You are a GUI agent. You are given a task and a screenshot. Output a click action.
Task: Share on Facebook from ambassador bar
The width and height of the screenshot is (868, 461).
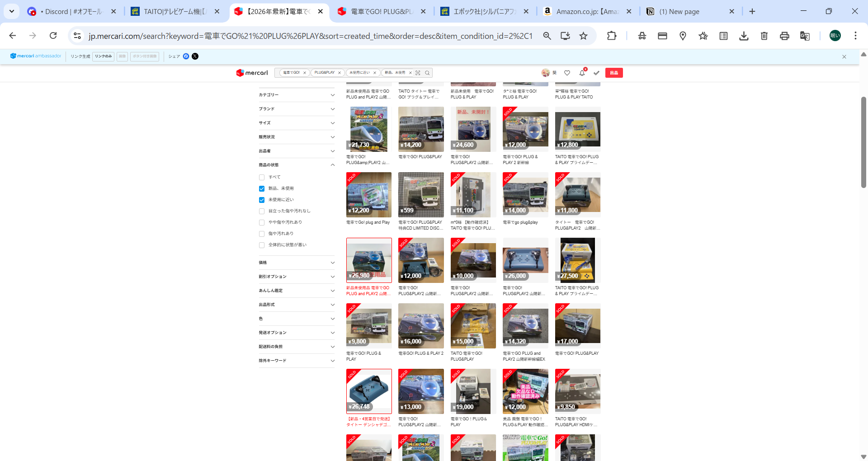(186, 56)
